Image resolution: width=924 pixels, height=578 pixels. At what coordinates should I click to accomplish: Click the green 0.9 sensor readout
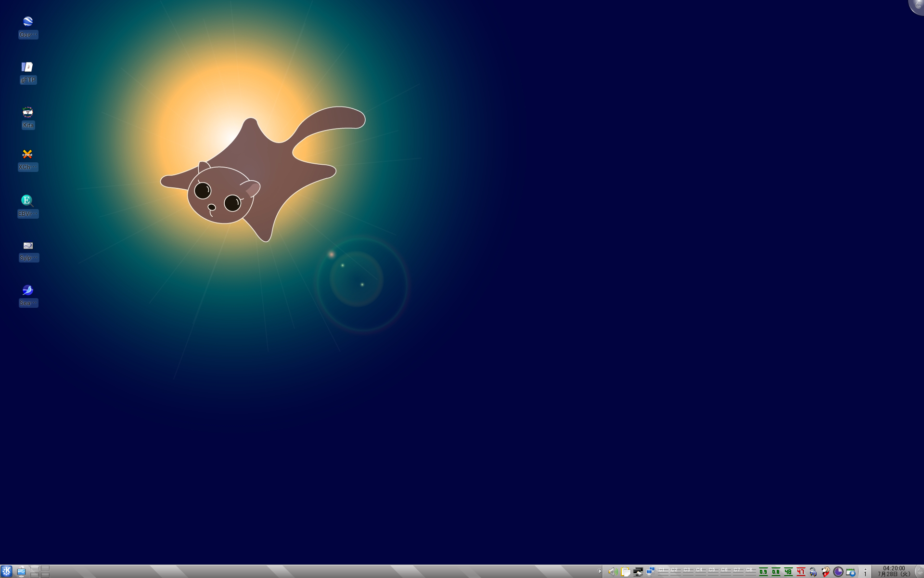(763, 572)
